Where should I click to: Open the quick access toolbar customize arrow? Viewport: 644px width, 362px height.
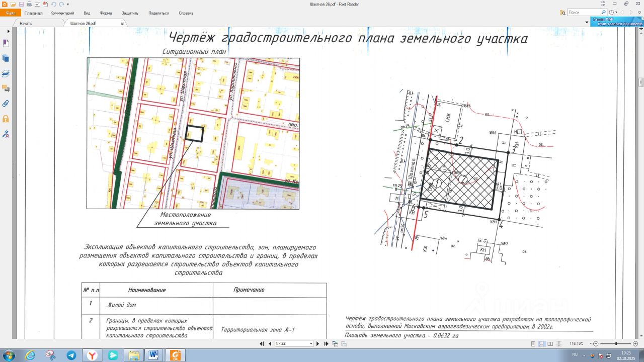tap(68, 4)
